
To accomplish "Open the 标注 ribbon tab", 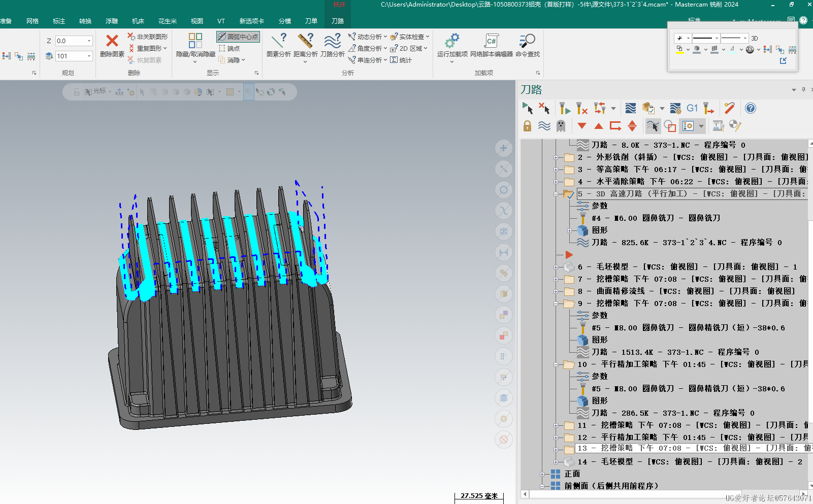I will [x=59, y=21].
